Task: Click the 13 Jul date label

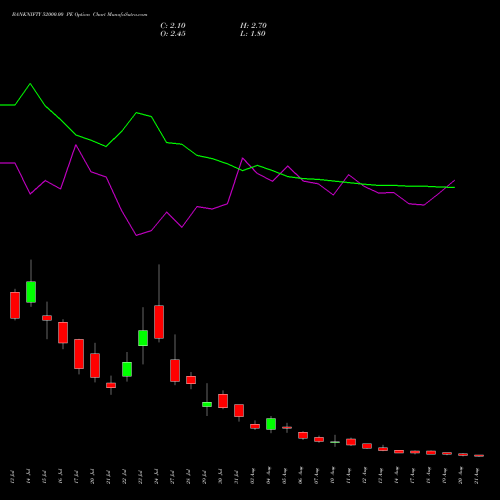Action: pos(13,477)
